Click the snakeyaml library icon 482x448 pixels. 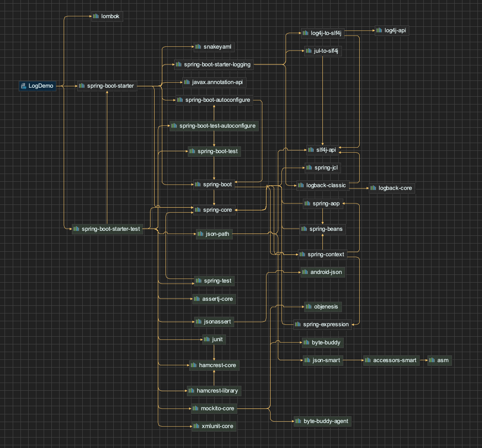(198, 47)
